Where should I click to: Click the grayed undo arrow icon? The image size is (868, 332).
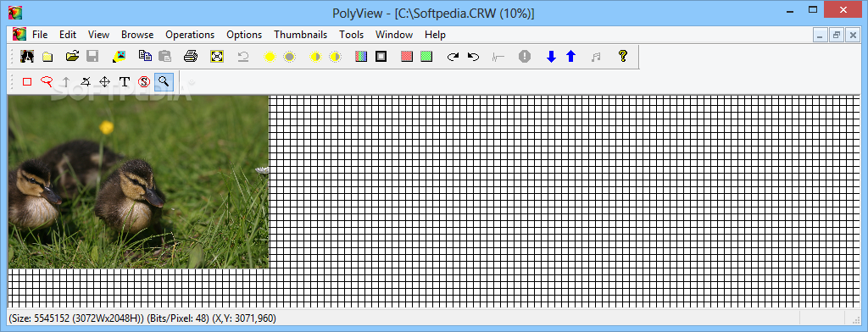pos(243,56)
